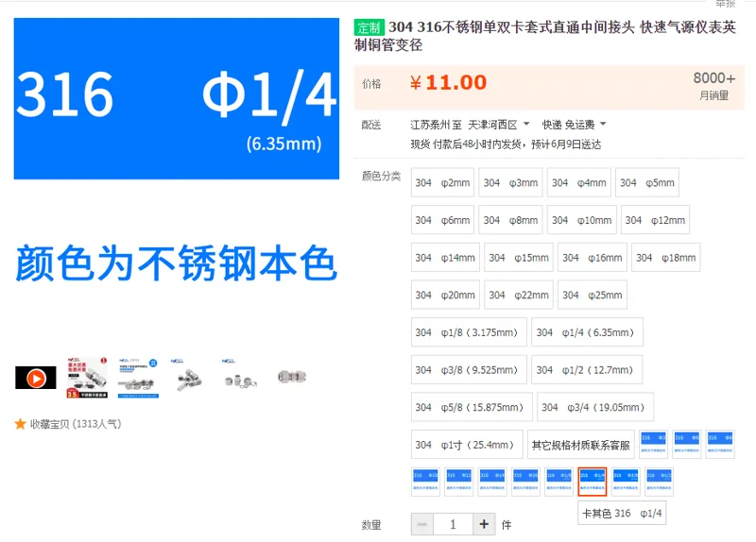Click the 8000+ 月销量 sales count
Image resolution: width=756 pixels, height=542 pixels.
point(714,85)
